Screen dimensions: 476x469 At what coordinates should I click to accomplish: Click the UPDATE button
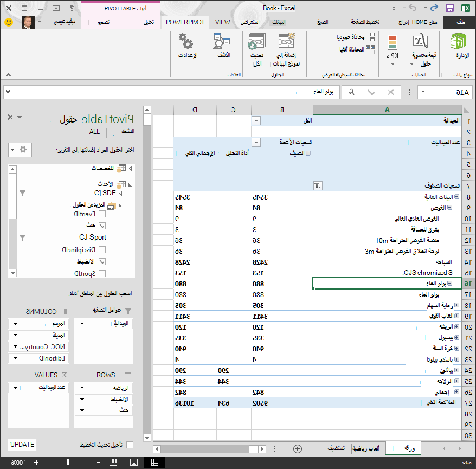tap(22, 445)
